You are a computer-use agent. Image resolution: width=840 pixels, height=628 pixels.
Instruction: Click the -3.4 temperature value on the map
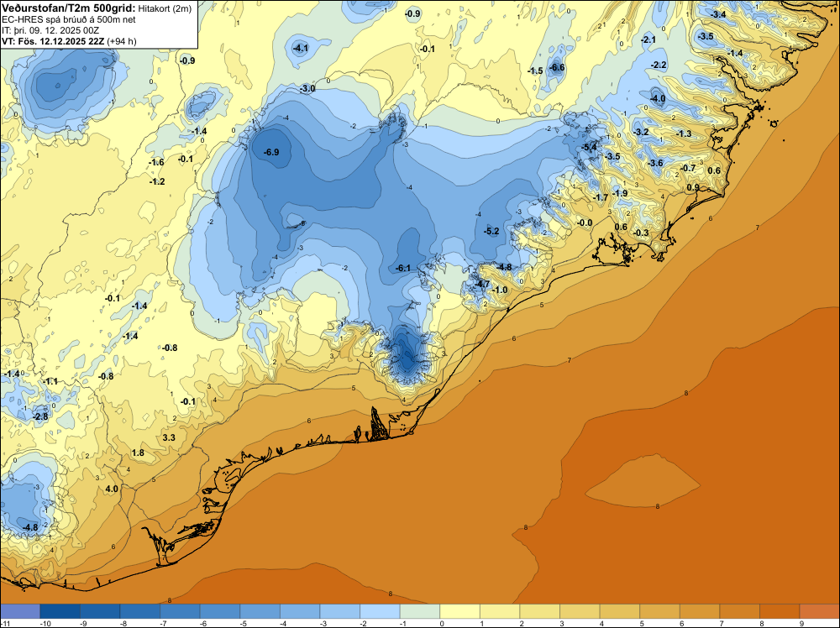click(x=719, y=14)
